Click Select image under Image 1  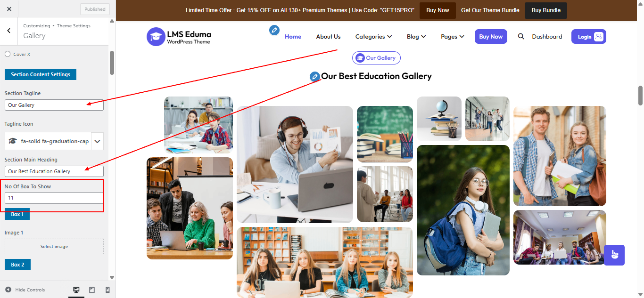point(54,246)
